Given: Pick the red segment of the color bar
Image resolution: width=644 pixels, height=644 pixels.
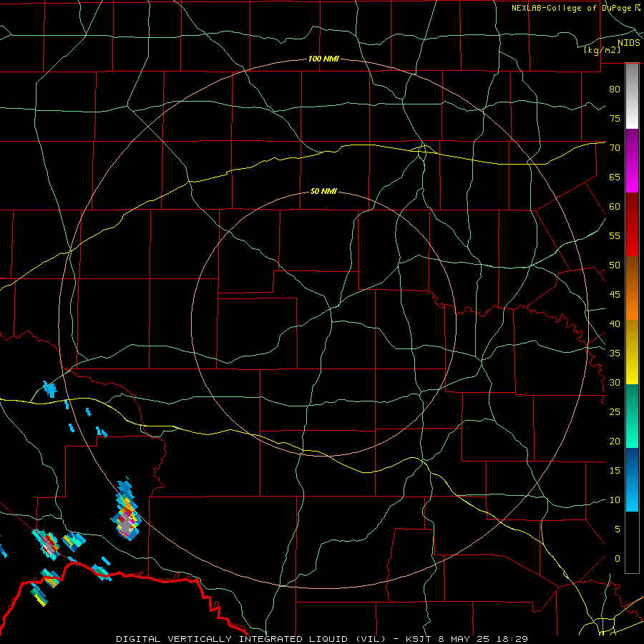Looking at the screenshot, I should pyautogui.click(x=632, y=225).
